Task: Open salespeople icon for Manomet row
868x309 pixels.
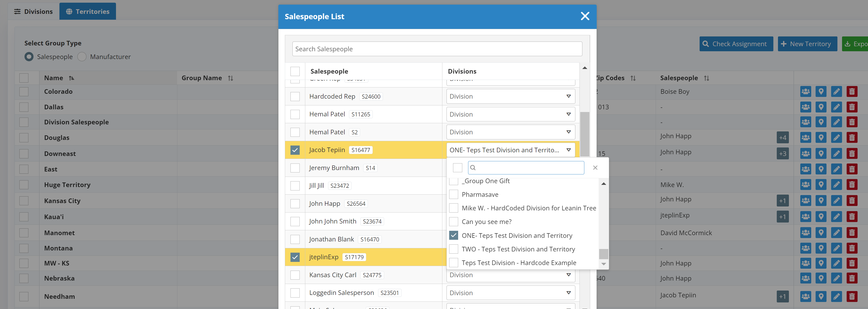Action: pos(805,232)
